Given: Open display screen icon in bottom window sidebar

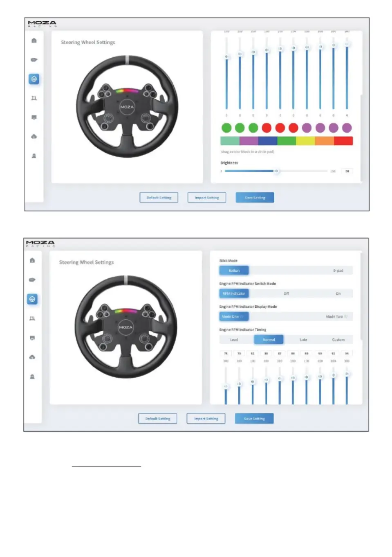Looking at the screenshot, I should pos(32,338).
